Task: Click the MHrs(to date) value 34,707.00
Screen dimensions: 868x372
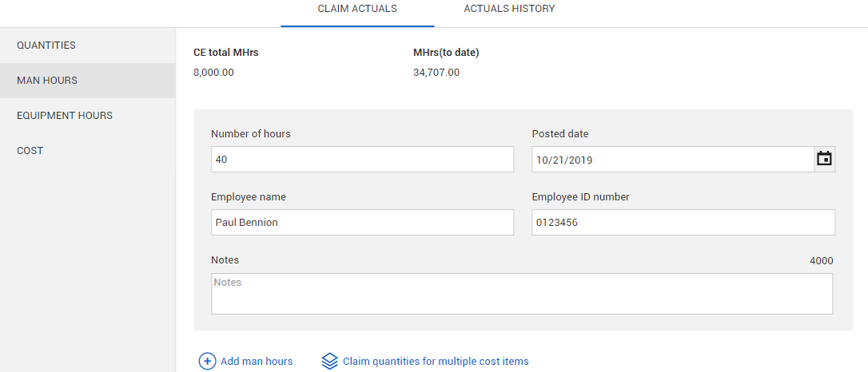Action: (436, 73)
